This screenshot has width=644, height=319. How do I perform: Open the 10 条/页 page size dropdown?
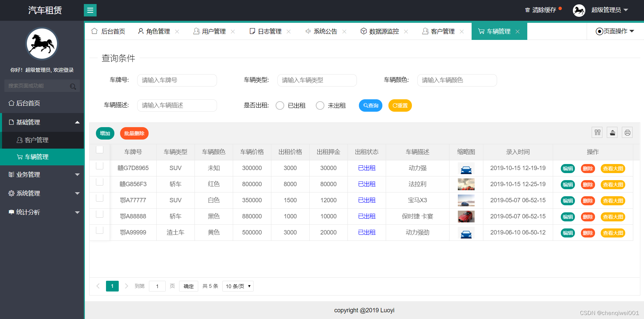pos(238,286)
